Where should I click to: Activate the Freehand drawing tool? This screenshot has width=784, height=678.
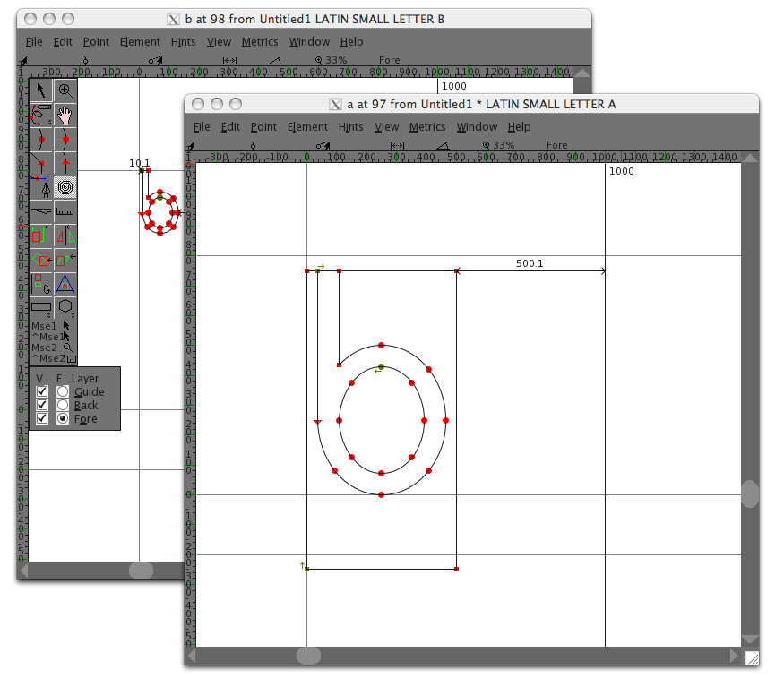click(40, 114)
